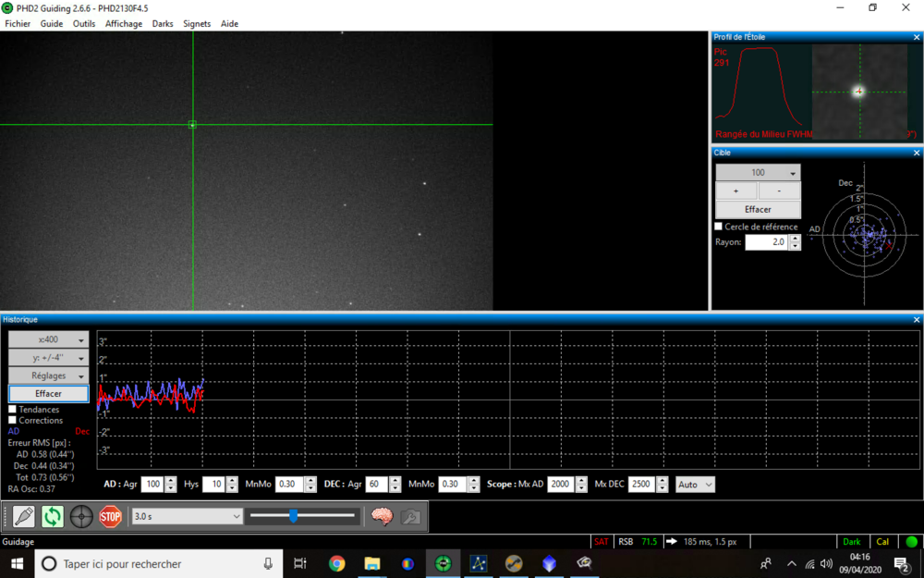Click the volume icon in system tray
The image size is (924, 578).
coord(827,564)
